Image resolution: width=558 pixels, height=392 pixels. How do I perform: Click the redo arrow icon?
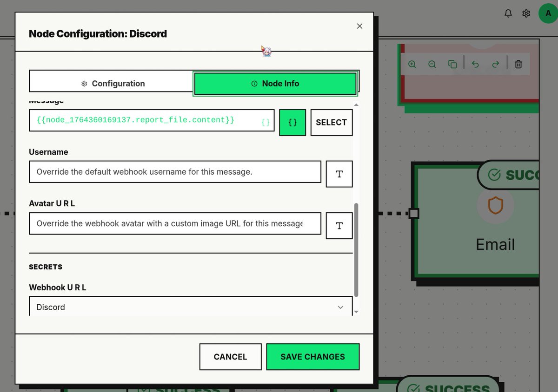[x=496, y=64]
